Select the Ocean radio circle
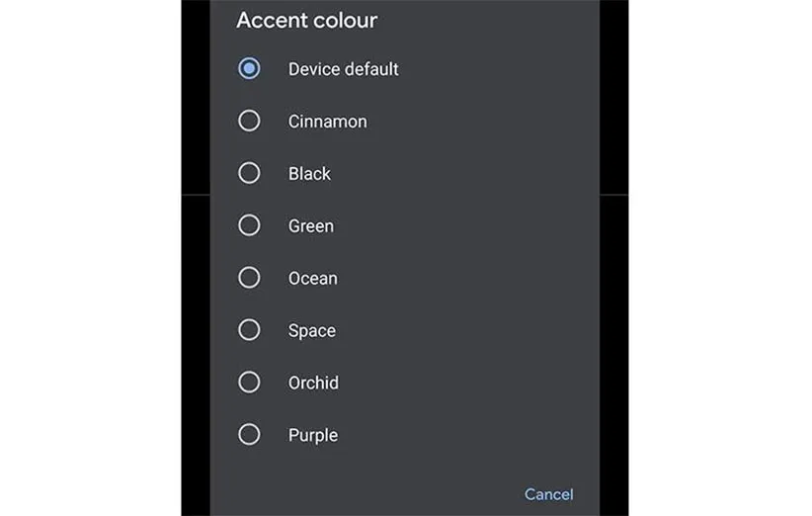This screenshot has height=516, width=812. 249,279
